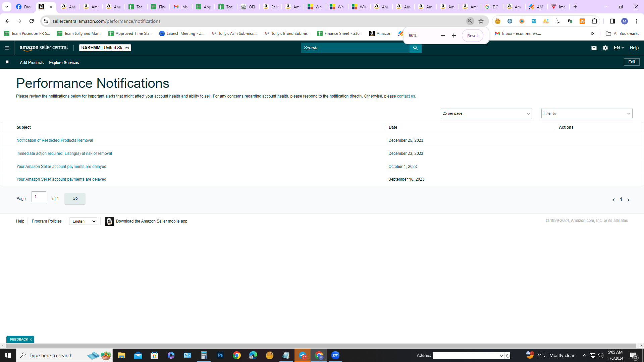This screenshot has width=644, height=362.
Task: Click Add Products menu item
Action: [32, 63]
